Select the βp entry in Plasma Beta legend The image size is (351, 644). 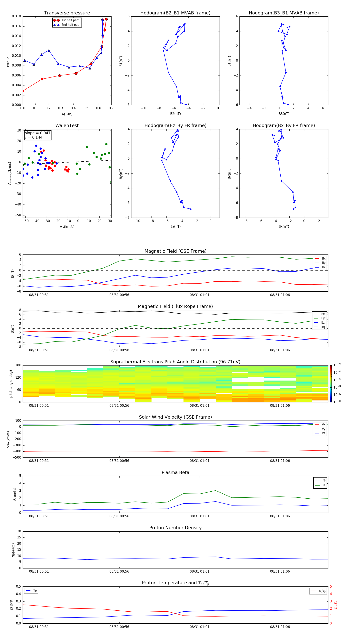[320, 480]
